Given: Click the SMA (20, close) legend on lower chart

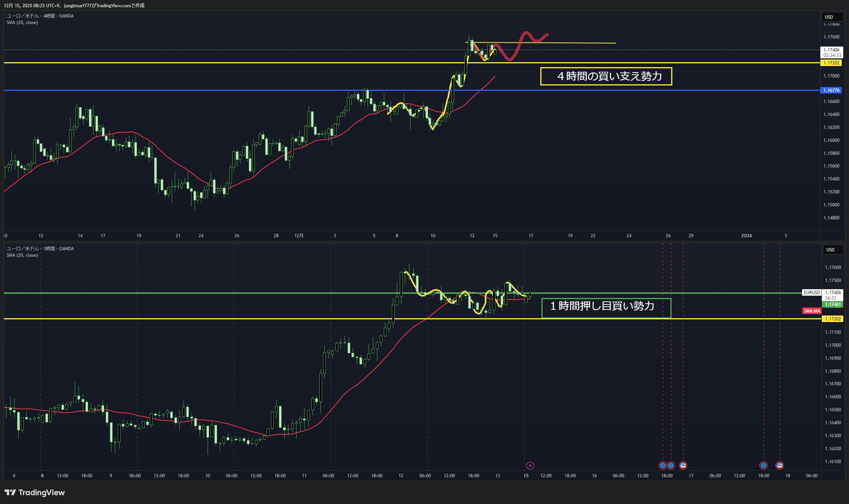Looking at the screenshot, I should tap(22, 255).
